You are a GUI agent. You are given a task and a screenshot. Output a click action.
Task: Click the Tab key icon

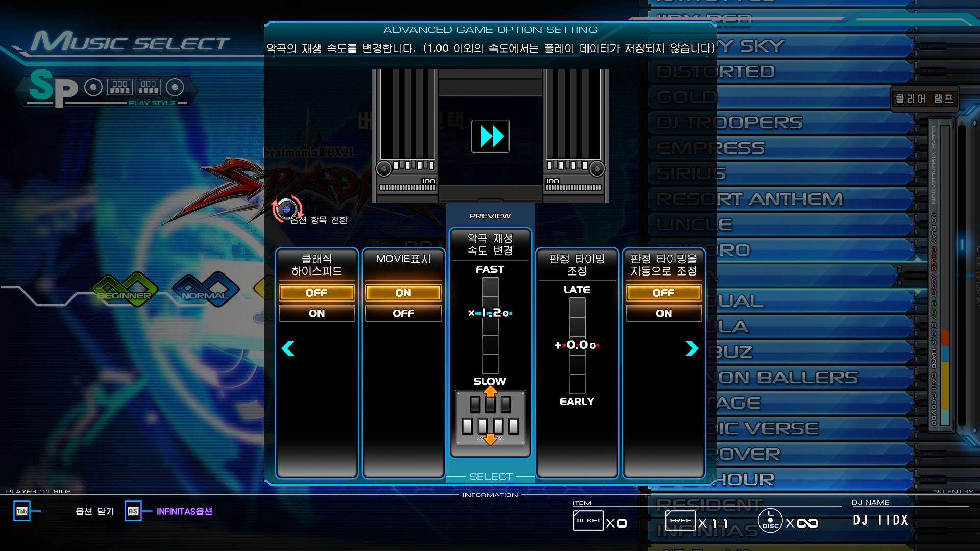point(22,511)
